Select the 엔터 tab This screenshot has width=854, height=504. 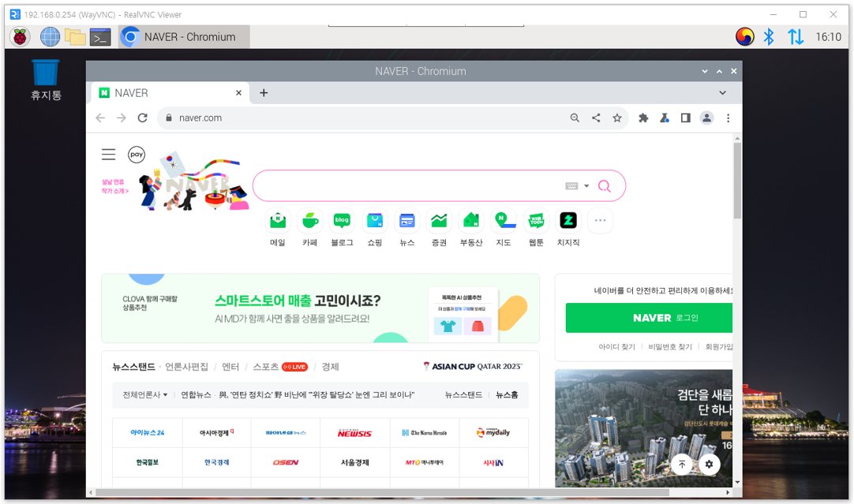[x=230, y=367]
